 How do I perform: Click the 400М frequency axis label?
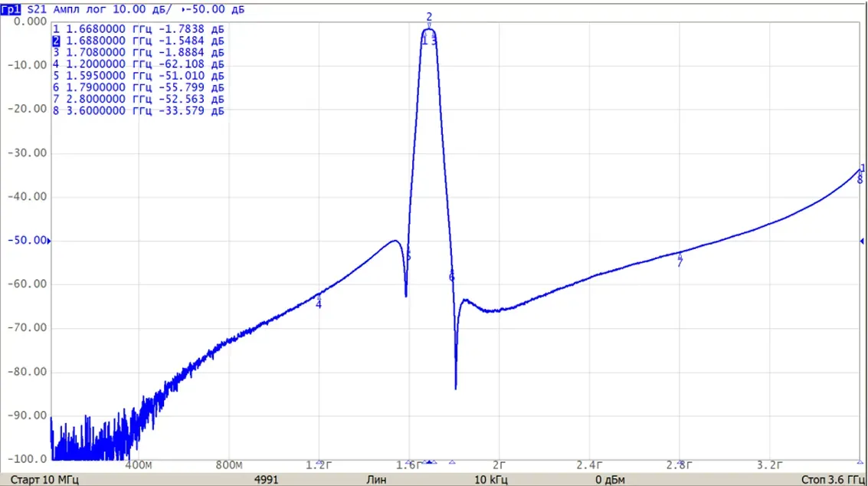point(139,465)
